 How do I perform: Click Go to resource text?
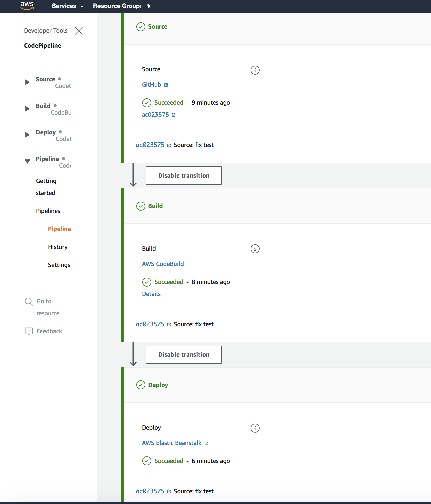(48, 307)
